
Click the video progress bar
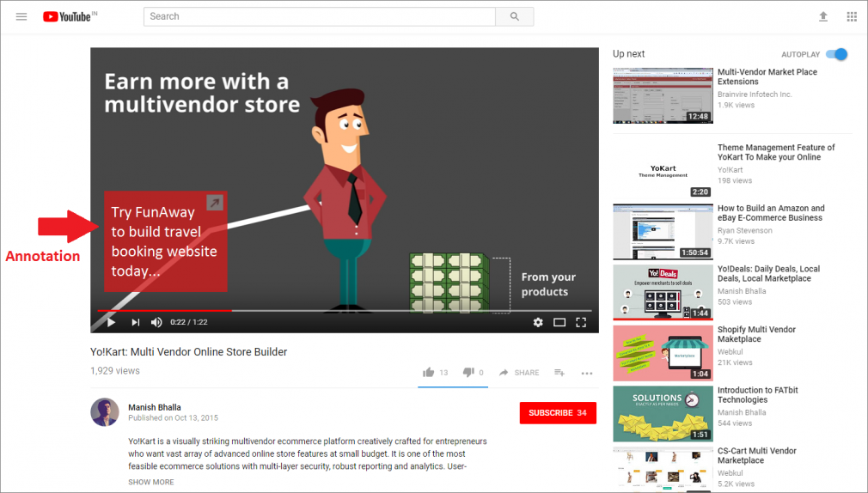344,310
